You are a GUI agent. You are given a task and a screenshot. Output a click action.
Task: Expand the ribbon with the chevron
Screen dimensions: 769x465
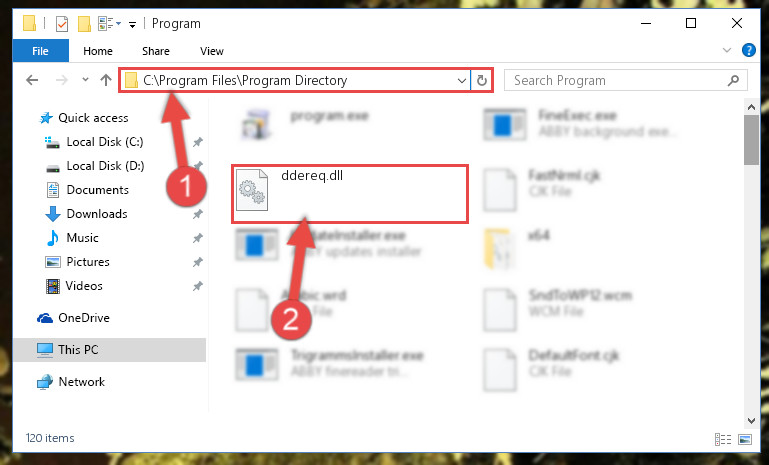(727, 50)
